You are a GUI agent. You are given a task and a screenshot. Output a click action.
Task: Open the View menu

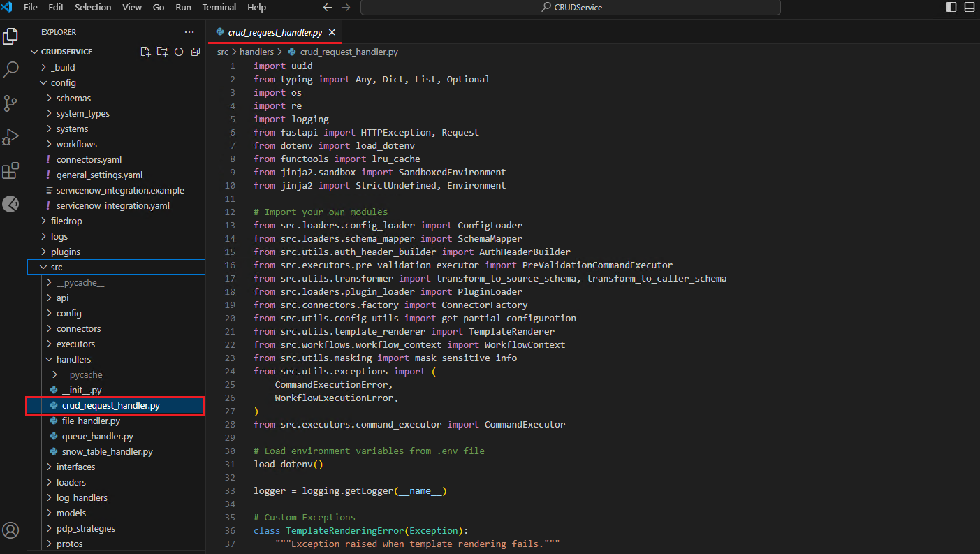(132, 7)
